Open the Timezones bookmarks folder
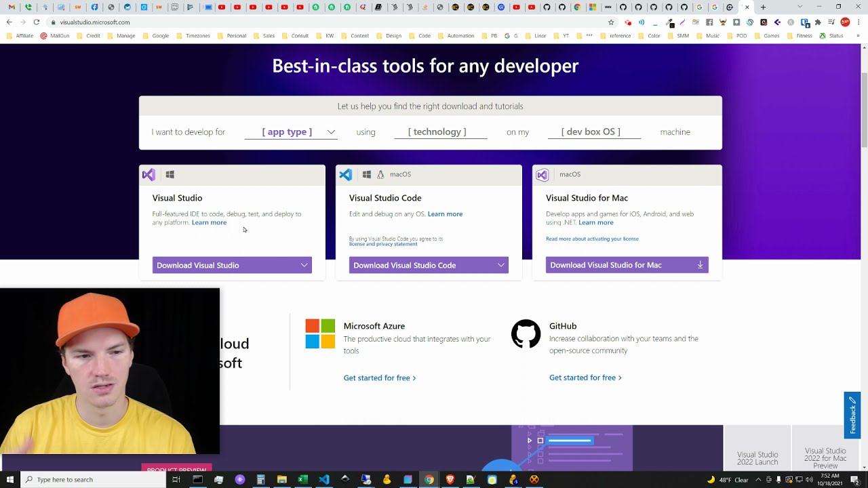This screenshot has height=488, width=868. [x=193, y=36]
